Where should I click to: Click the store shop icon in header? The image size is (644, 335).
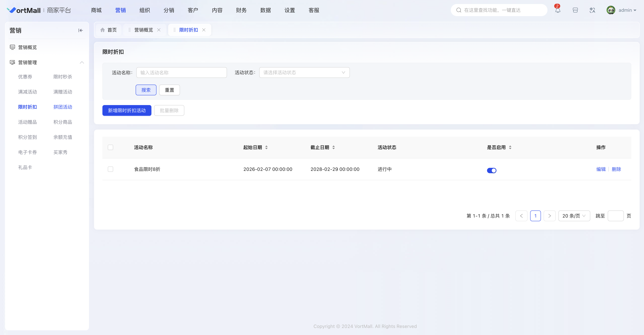[575, 10]
